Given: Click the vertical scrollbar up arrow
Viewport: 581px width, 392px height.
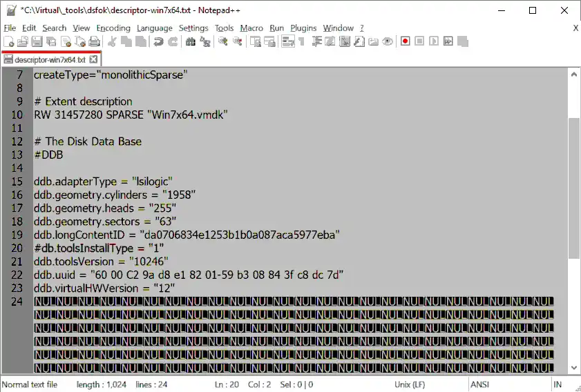Looking at the screenshot, I should pos(573,75).
